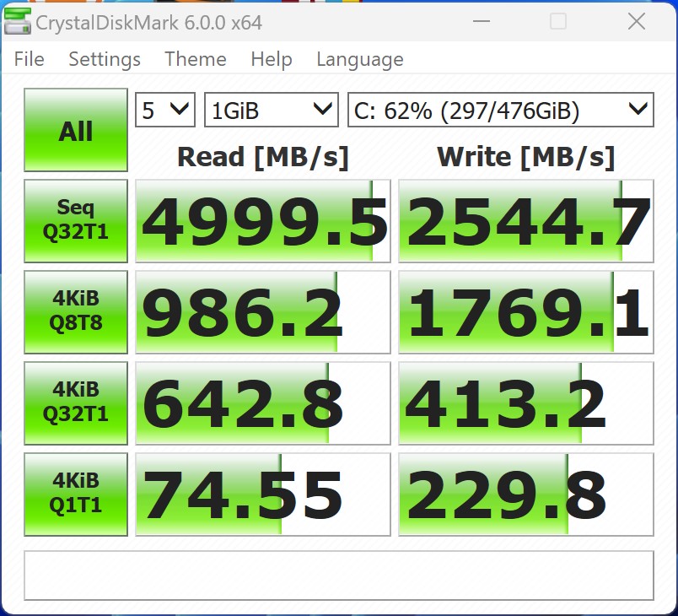Start the 4KiB Q8T8 test
The width and height of the screenshot is (678, 616).
pos(76,312)
